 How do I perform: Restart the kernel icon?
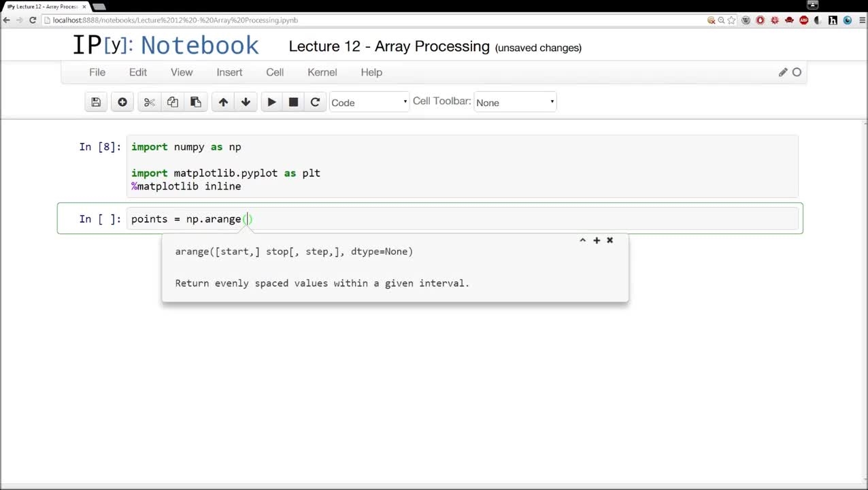pyautogui.click(x=315, y=102)
